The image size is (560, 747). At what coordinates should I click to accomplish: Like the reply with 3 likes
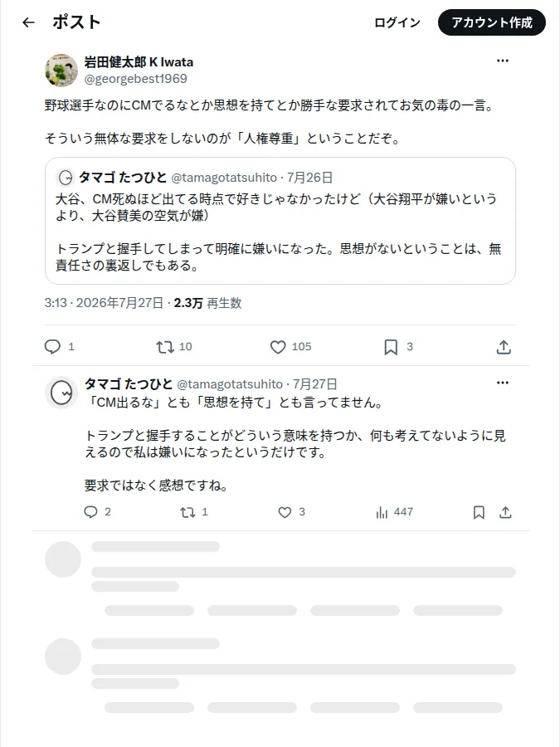(285, 512)
